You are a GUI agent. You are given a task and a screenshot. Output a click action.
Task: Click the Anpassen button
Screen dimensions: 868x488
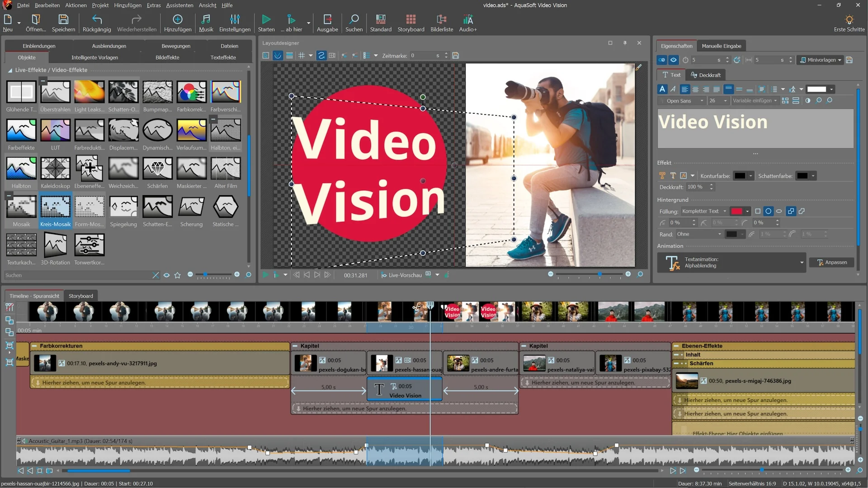[x=832, y=263]
